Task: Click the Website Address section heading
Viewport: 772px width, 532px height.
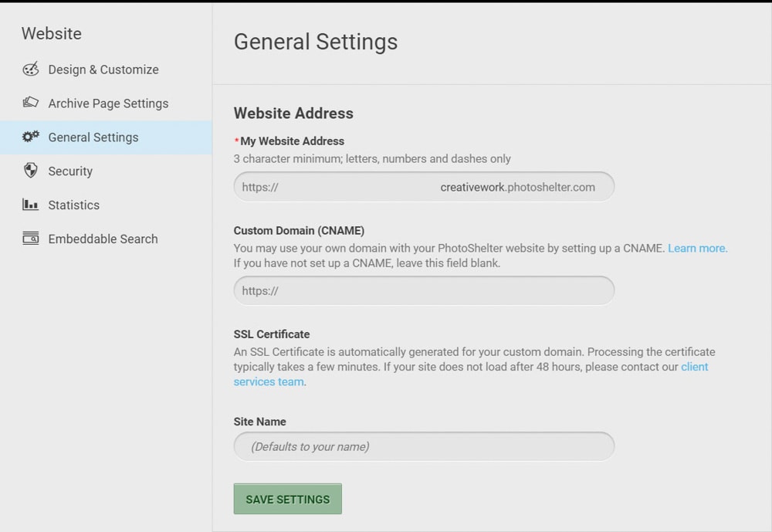Action: point(293,114)
